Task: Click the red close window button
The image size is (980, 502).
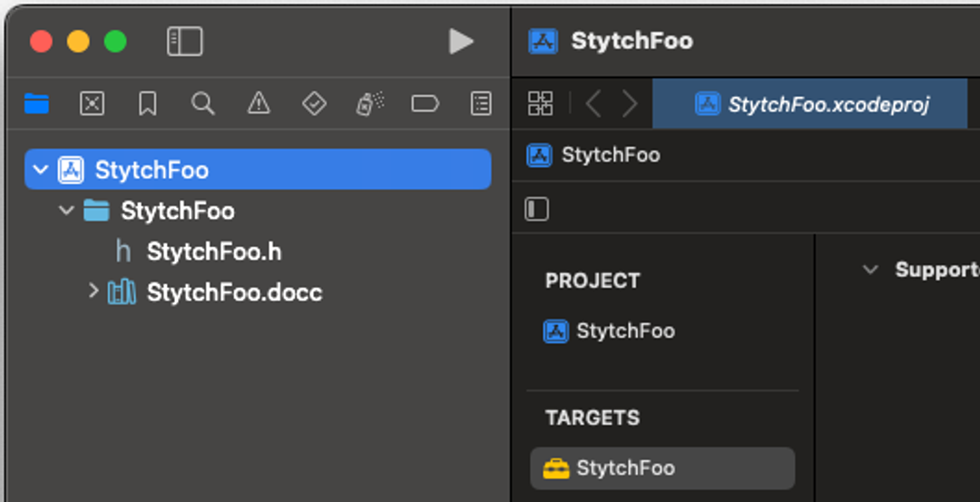Action: click(x=41, y=42)
